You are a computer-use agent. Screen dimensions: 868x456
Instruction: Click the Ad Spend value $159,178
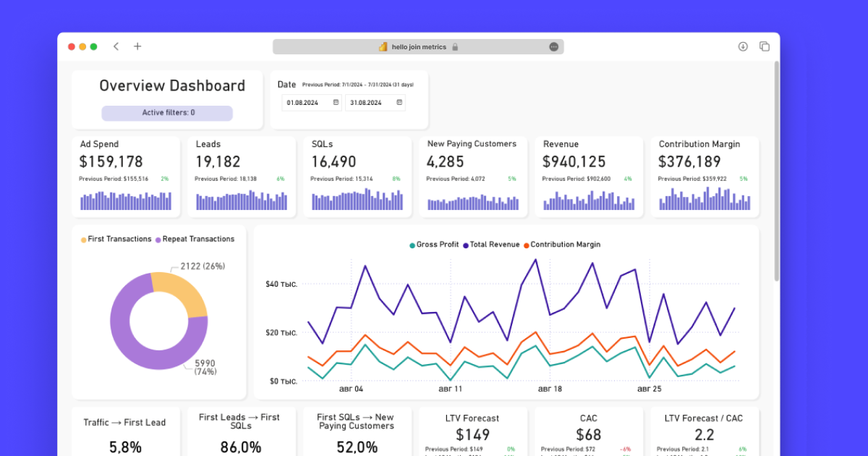111,161
